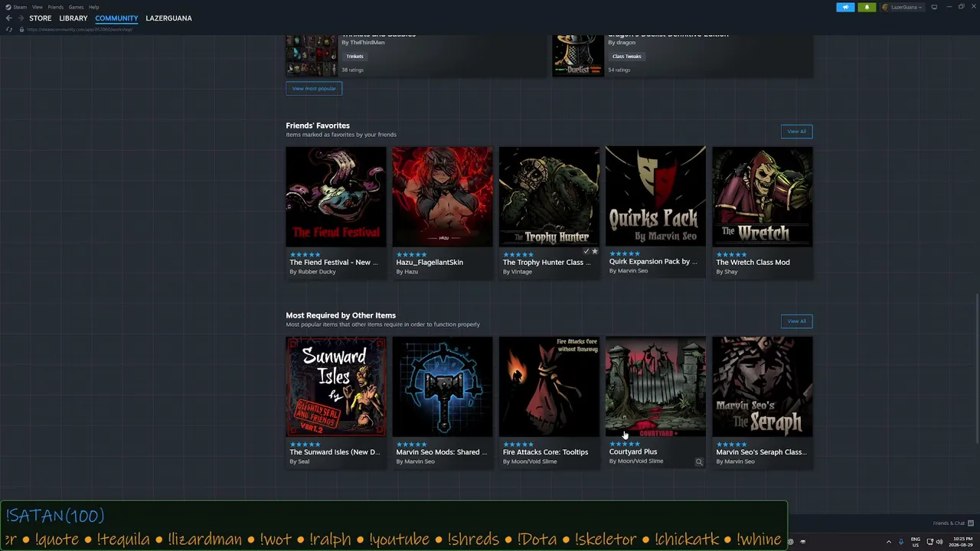Click the magnifier icon on Courtyard Plus
The image size is (980, 551).
[x=699, y=462]
